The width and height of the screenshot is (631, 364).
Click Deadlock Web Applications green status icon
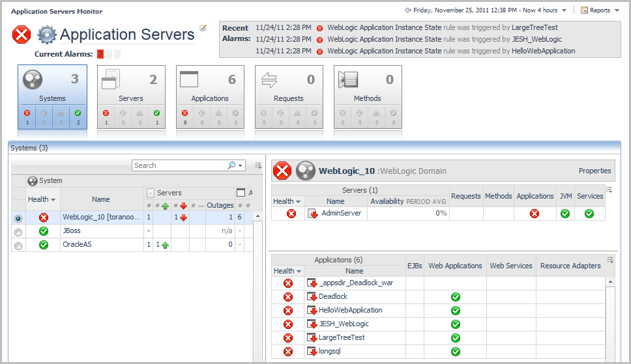pyautogui.click(x=456, y=297)
